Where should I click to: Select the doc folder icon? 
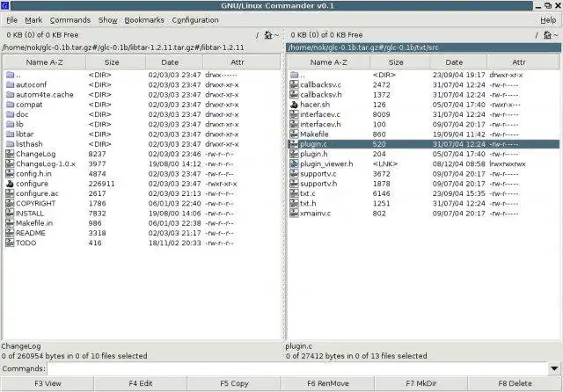pyautogui.click(x=10, y=114)
